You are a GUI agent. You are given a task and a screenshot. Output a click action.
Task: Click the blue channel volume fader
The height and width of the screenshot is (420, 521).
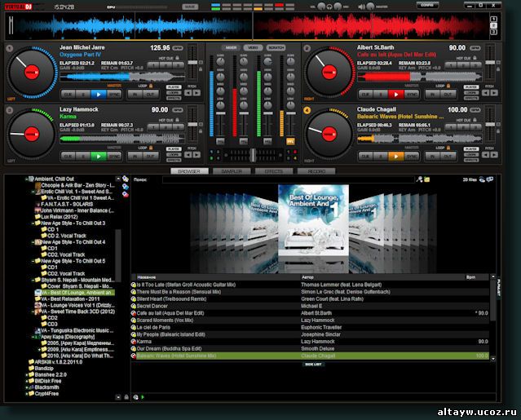click(x=220, y=113)
